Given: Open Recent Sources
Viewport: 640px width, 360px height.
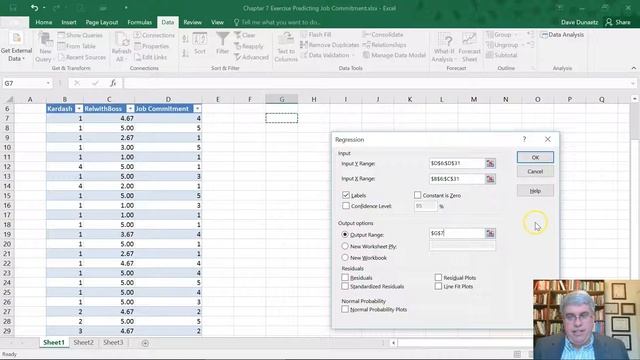Looking at the screenshot, I should [x=82, y=57].
